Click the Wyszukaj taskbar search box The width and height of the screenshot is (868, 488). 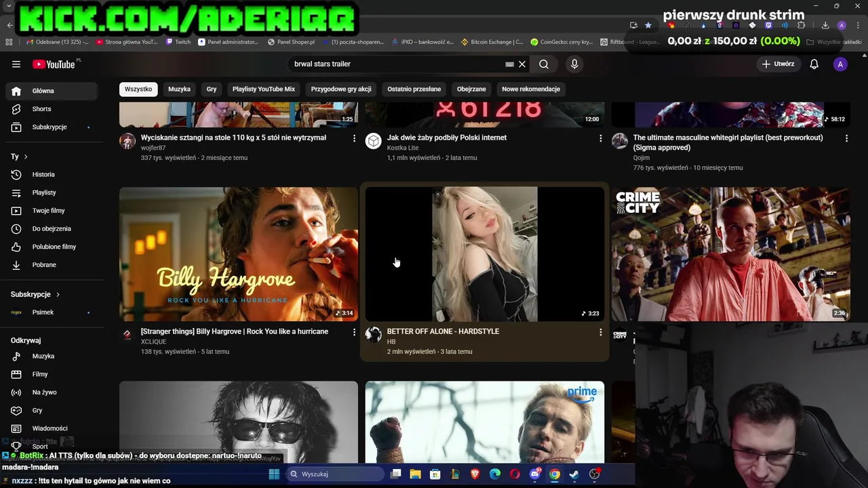[x=335, y=474]
